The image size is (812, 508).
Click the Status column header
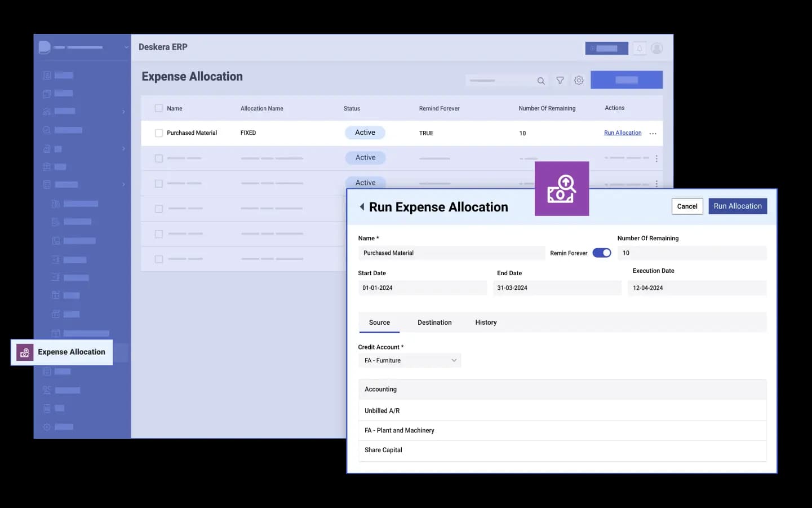pyautogui.click(x=352, y=109)
